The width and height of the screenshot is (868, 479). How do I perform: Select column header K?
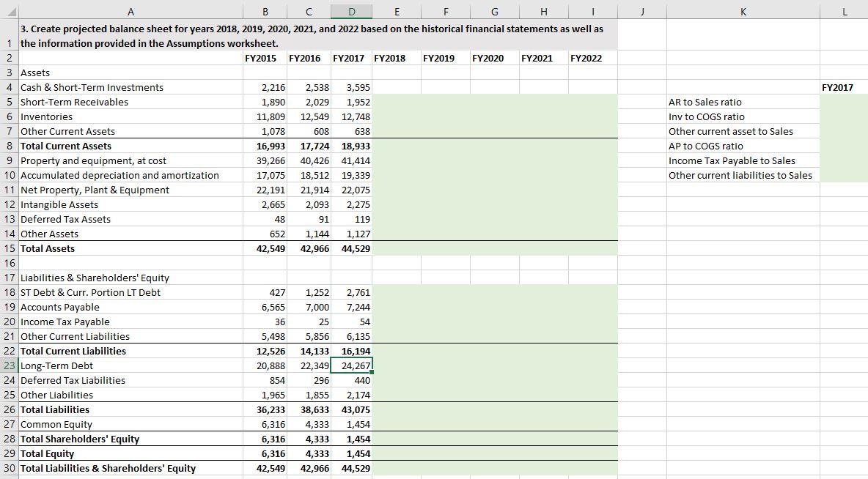742,12
